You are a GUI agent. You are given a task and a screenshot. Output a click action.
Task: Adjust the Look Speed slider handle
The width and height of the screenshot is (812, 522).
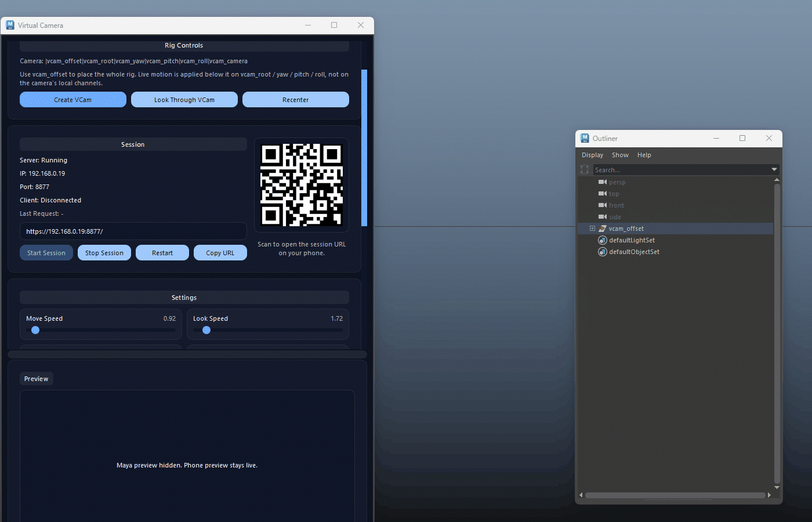click(x=206, y=330)
